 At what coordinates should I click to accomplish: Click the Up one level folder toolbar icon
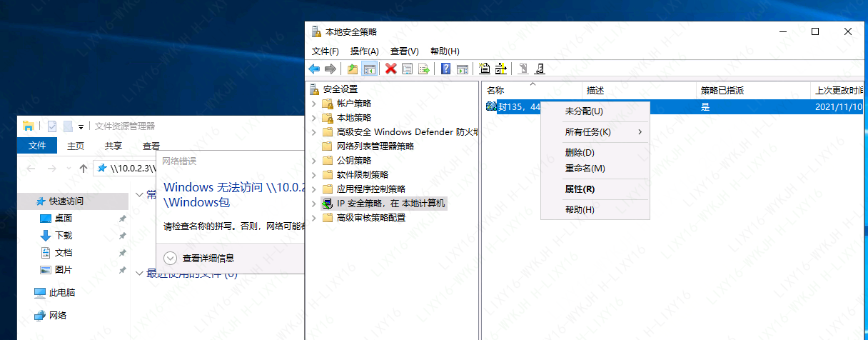click(353, 69)
